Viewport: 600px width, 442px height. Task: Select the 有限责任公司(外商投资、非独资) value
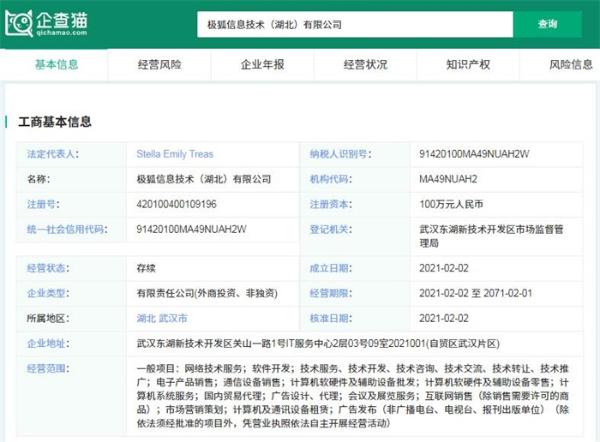pos(207,294)
